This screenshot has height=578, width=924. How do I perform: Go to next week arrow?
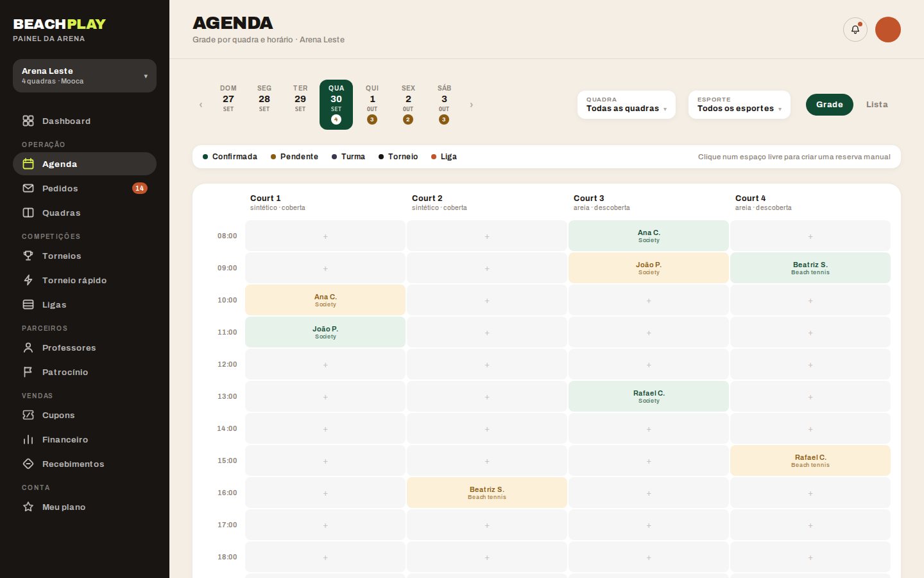pyautogui.click(x=472, y=105)
